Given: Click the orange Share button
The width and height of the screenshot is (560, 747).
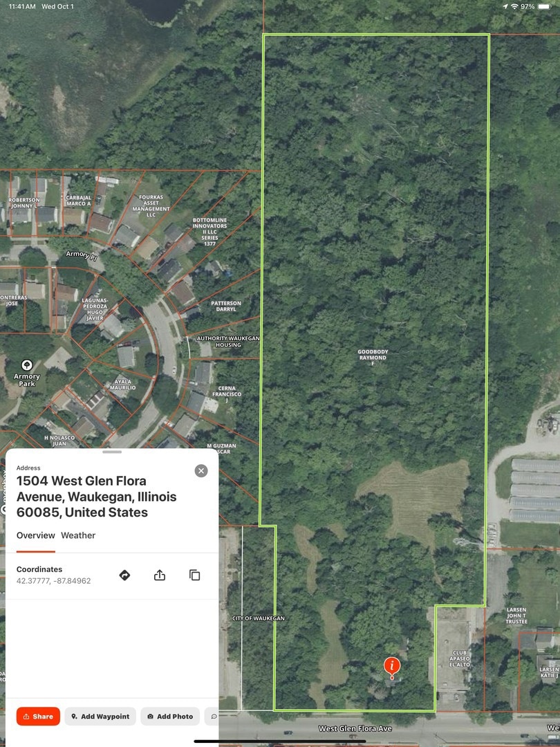Looking at the screenshot, I should [x=38, y=716].
